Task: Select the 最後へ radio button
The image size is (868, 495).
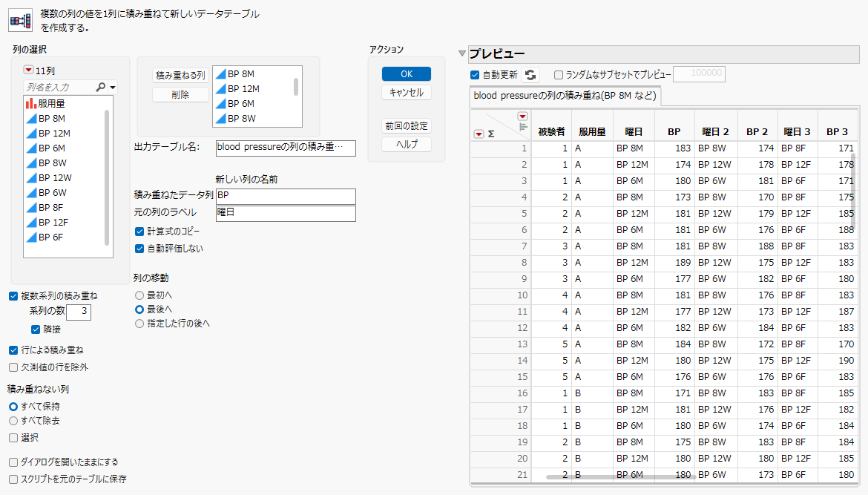Action: (x=139, y=309)
